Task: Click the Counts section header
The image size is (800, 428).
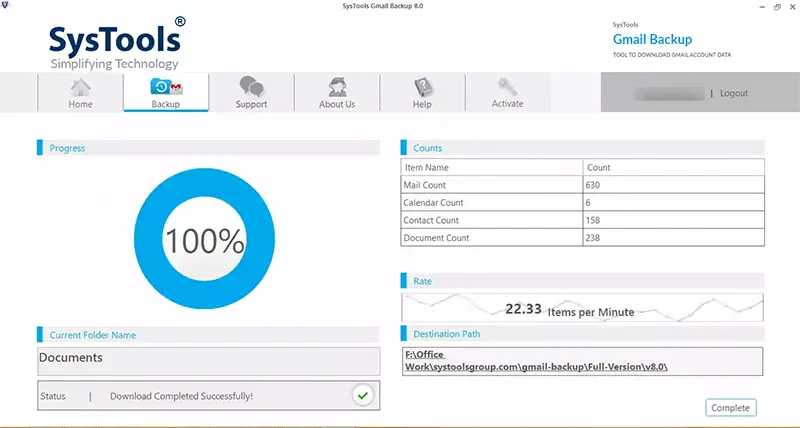Action: (x=583, y=148)
